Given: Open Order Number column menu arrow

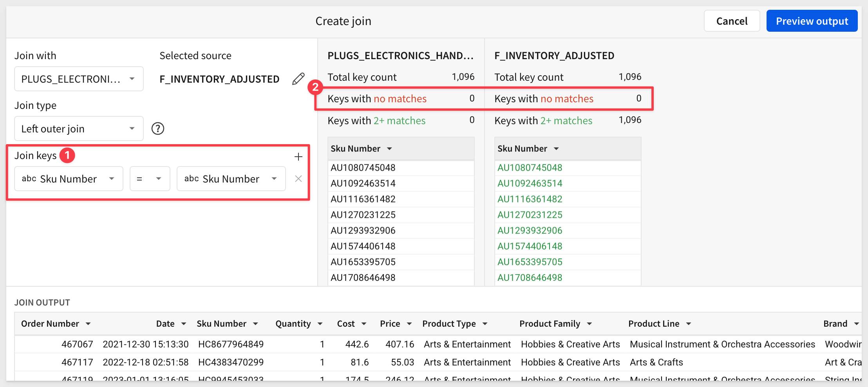Looking at the screenshot, I should 88,324.
